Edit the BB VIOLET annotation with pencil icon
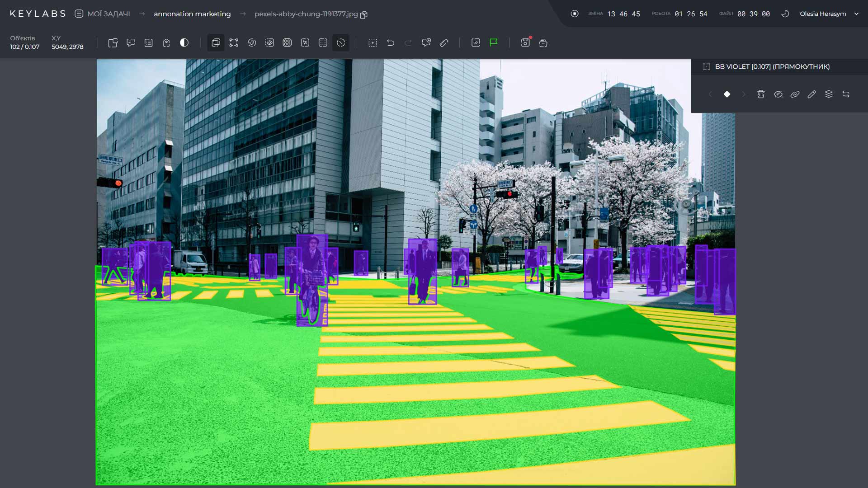Viewport: 868px width, 488px height. [811, 95]
